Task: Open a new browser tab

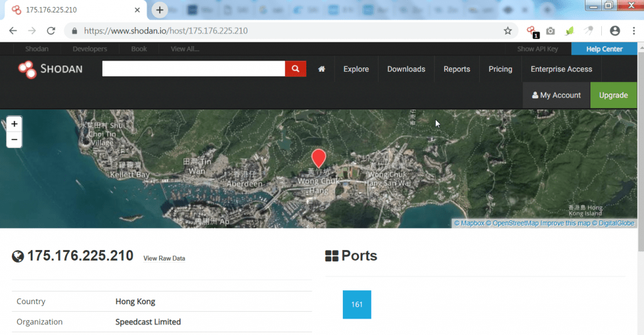Action: click(159, 10)
